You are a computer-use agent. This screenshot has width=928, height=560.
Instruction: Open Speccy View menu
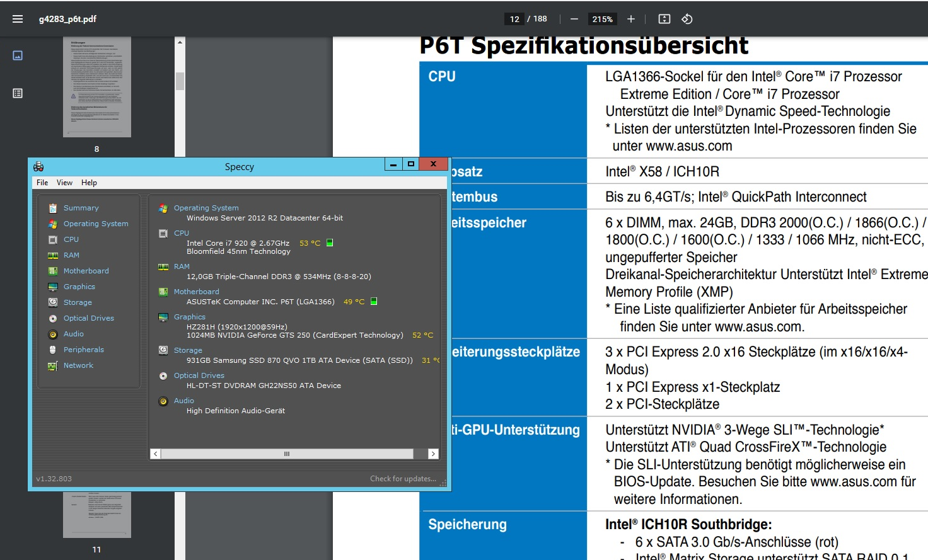click(64, 183)
